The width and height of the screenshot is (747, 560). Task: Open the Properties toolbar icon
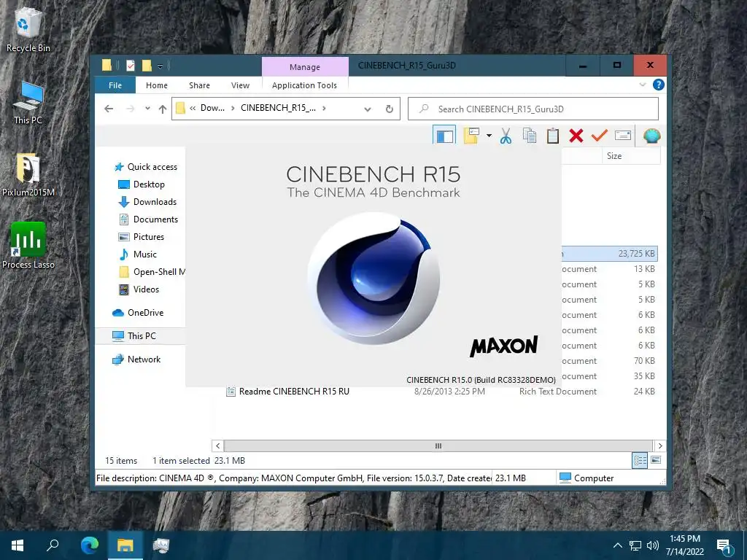(471, 136)
